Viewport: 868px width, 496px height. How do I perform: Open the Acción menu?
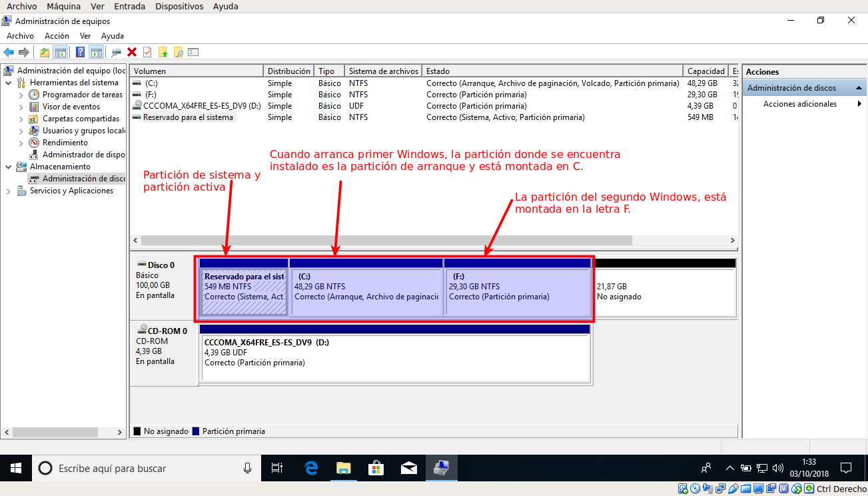57,36
